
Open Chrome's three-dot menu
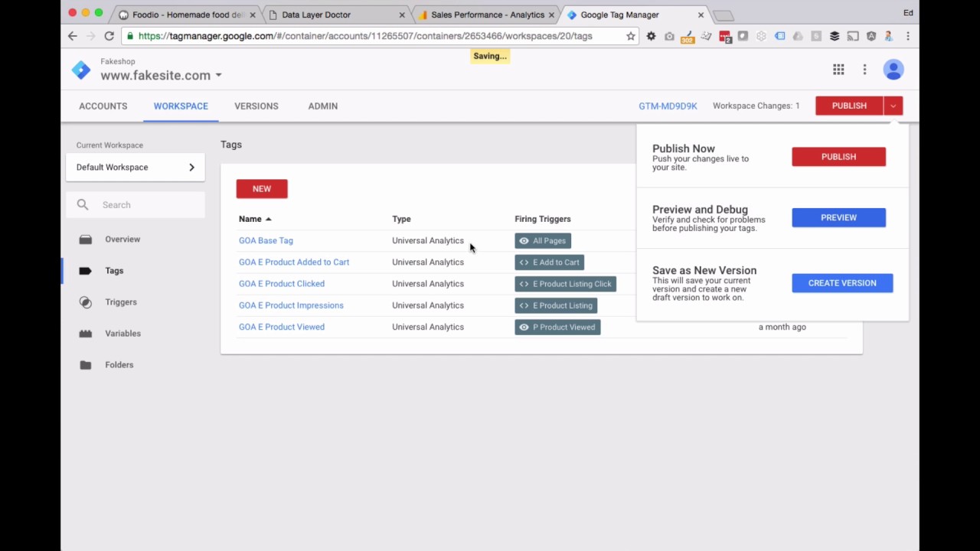pyautogui.click(x=908, y=36)
